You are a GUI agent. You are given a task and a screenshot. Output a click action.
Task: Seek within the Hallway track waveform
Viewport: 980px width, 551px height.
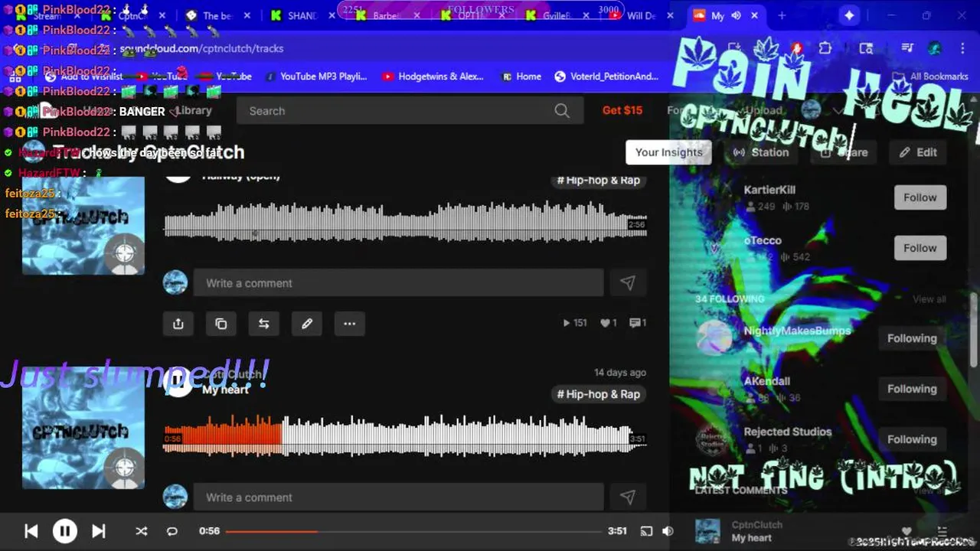coord(406,222)
